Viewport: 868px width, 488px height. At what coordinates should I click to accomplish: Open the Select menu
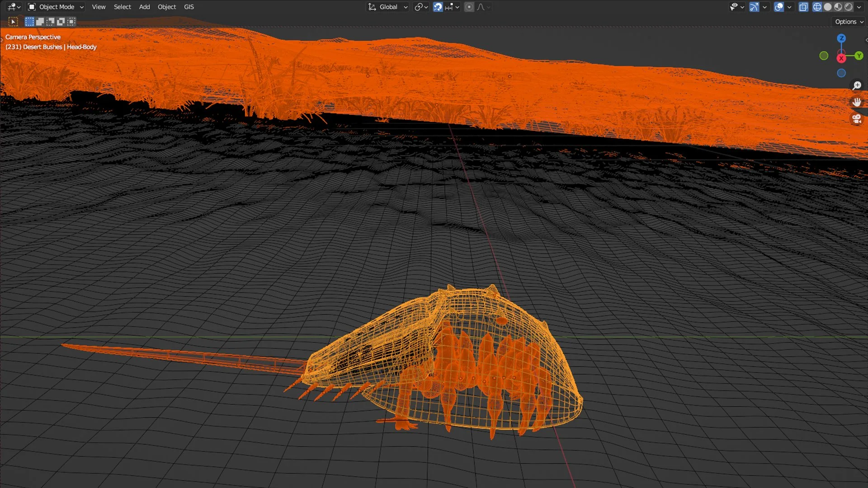point(122,7)
